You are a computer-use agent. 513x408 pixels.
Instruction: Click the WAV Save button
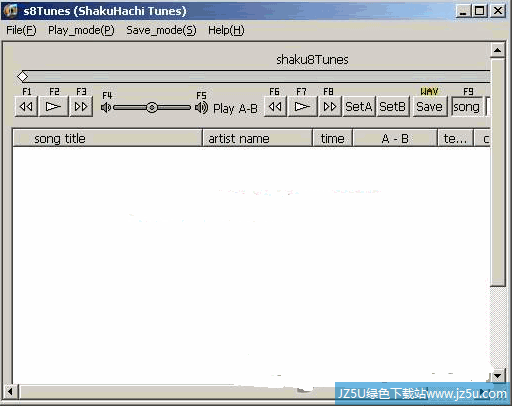click(x=429, y=107)
